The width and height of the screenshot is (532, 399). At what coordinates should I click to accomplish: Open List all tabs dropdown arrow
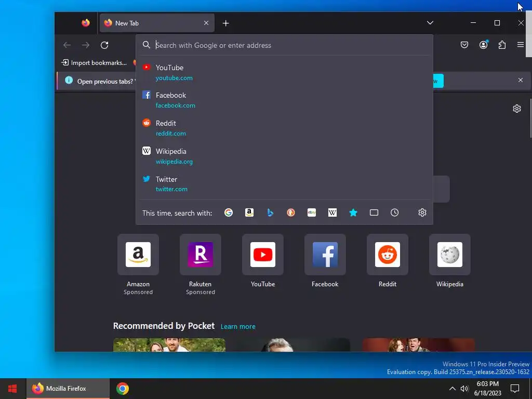pyautogui.click(x=430, y=23)
